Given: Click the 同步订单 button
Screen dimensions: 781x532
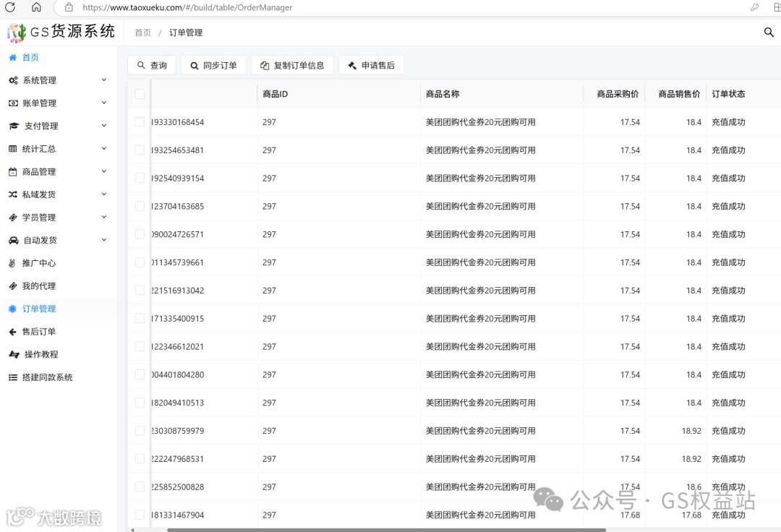Looking at the screenshot, I should click(x=213, y=65).
